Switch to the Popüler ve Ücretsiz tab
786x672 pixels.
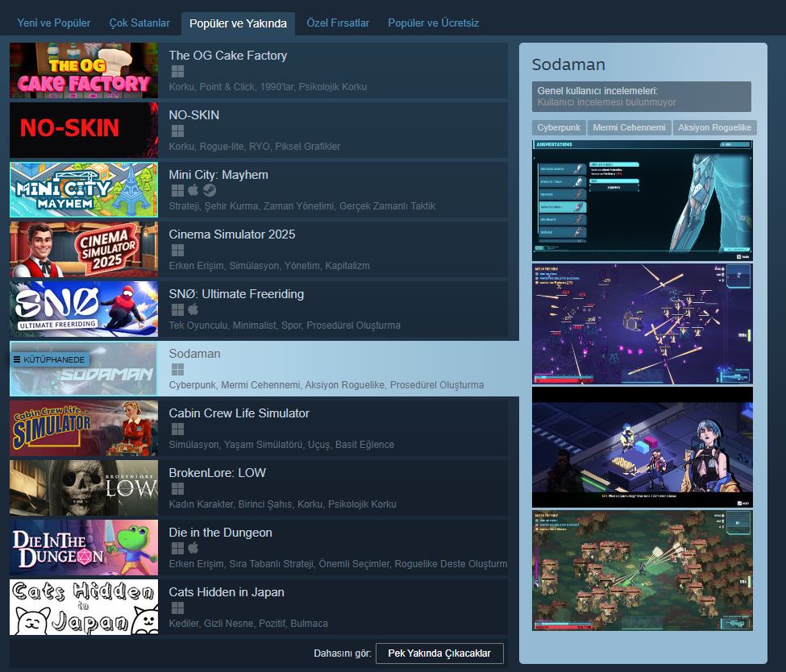tap(433, 23)
